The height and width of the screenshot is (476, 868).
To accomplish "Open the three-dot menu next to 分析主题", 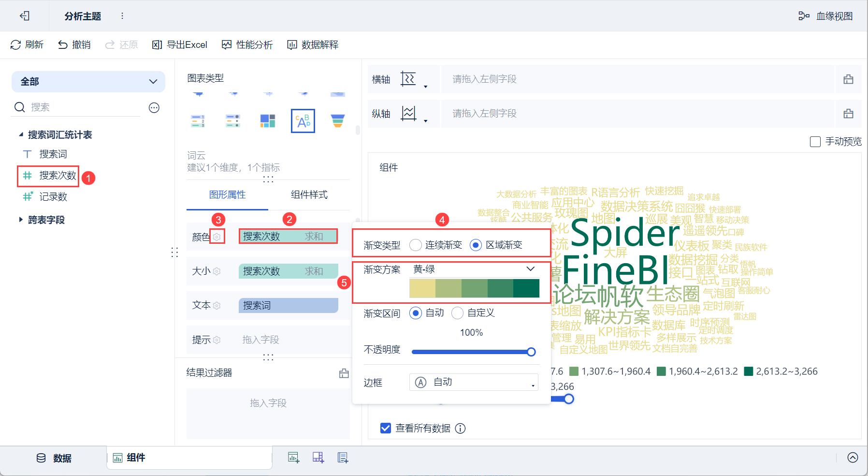I will coord(122,16).
